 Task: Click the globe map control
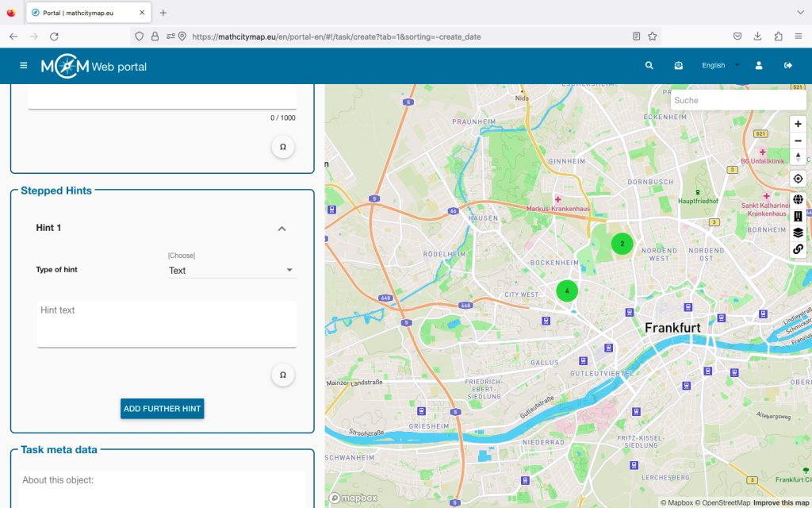pos(798,199)
